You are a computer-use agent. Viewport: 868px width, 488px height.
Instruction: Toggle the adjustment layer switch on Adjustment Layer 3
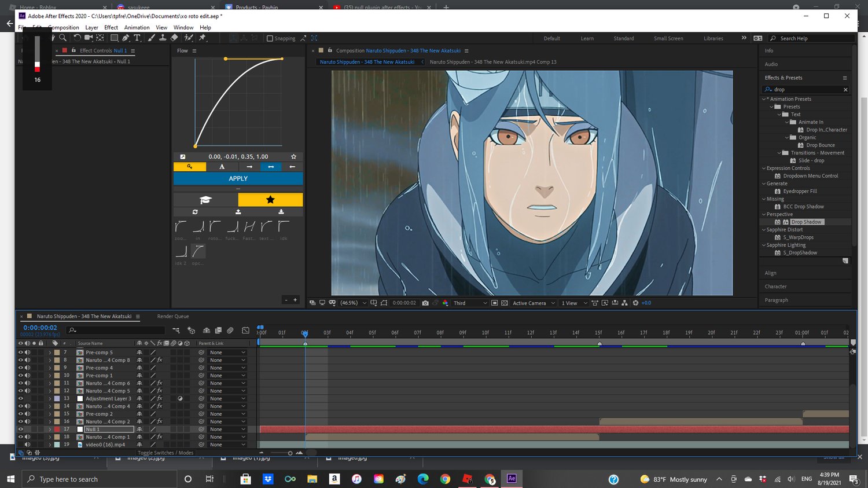pyautogui.click(x=180, y=398)
